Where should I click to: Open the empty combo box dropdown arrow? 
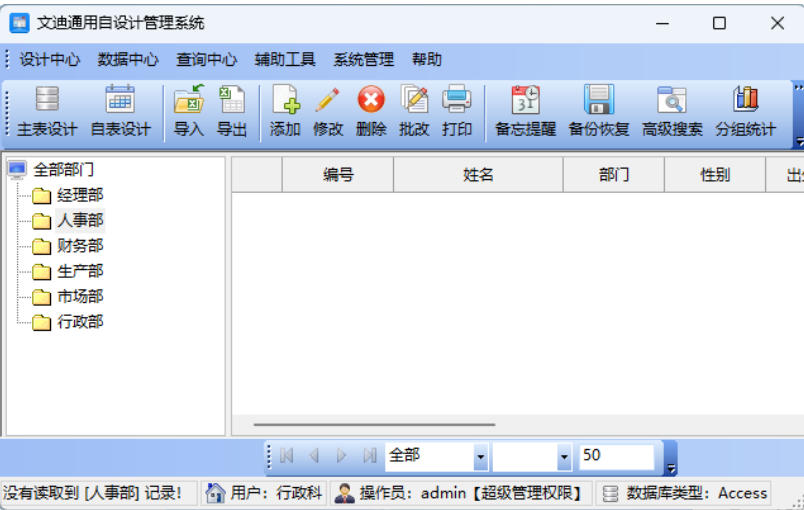pos(564,456)
